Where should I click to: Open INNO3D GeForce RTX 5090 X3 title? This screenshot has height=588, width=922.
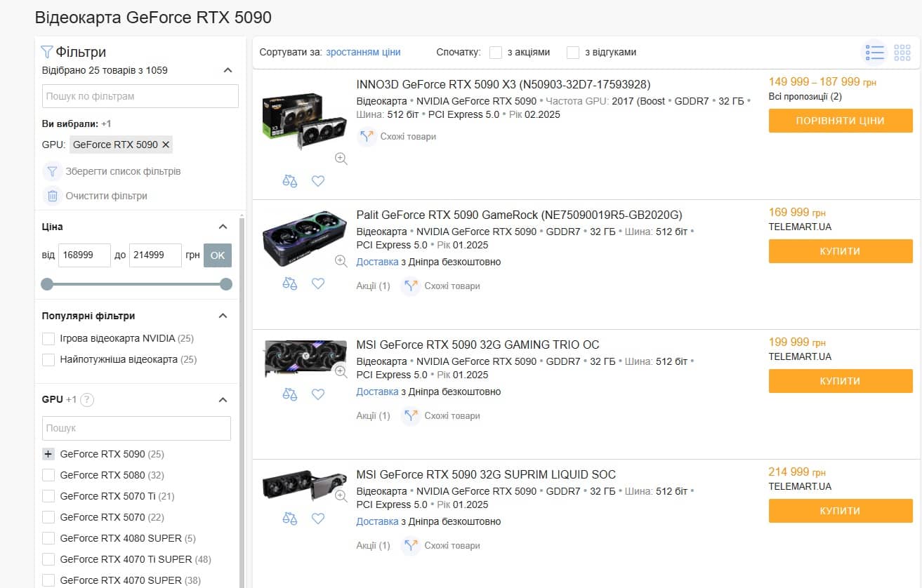pos(503,84)
